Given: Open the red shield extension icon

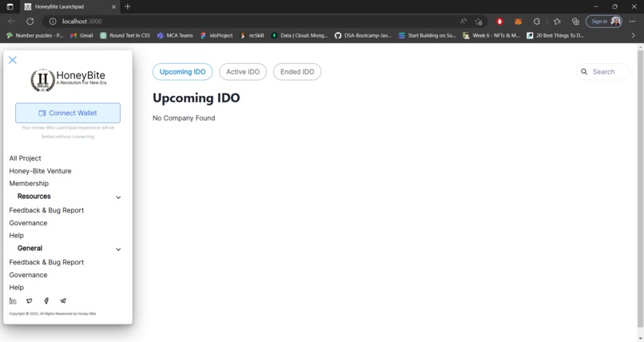Looking at the screenshot, I should (499, 22).
